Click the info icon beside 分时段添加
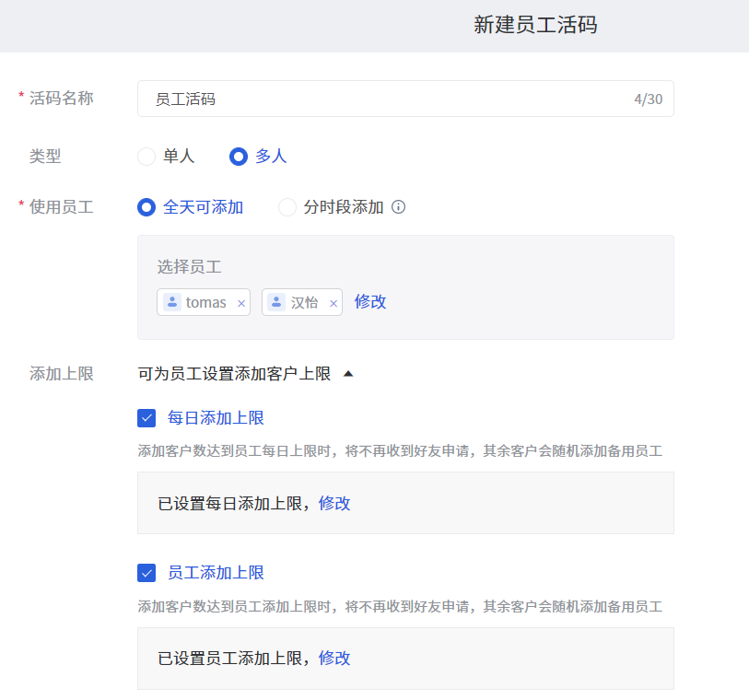This screenshot has width=749, height=700. [x=398, y=206]
